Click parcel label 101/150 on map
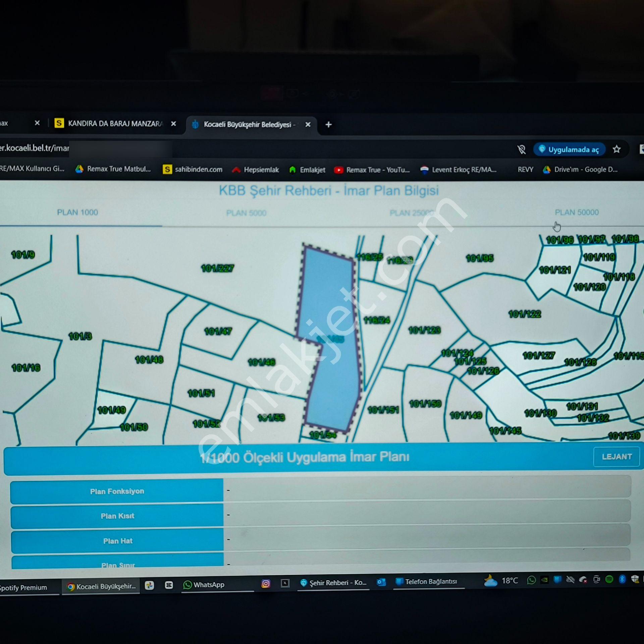The width and height of the screenshot is (644, 644). coord(425,404)
